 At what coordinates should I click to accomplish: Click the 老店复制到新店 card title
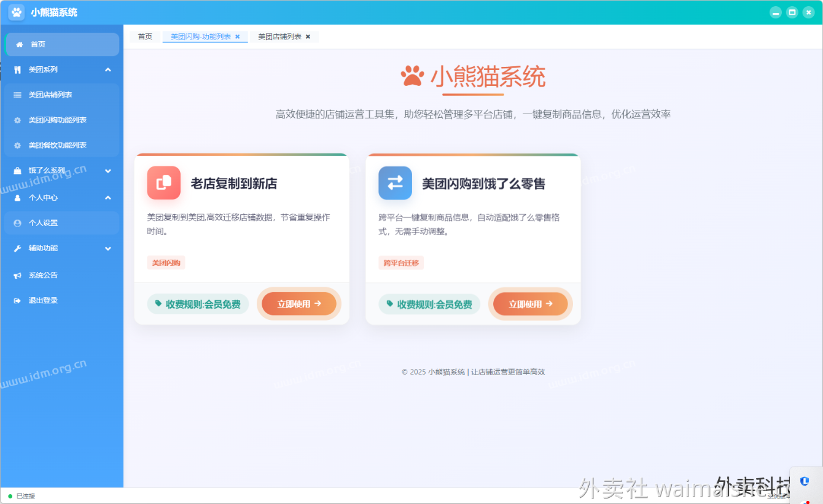click(x=234, y=184)
